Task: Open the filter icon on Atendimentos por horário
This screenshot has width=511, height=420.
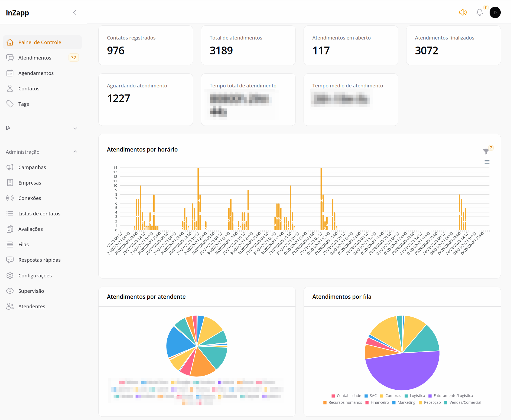Action: pos(485,152)
